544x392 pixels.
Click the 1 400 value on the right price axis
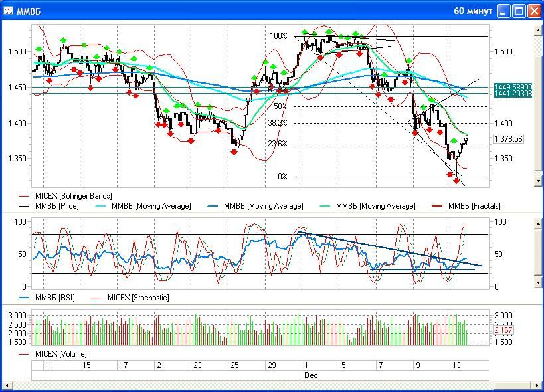pyautogui.click(x=503, y=123)
